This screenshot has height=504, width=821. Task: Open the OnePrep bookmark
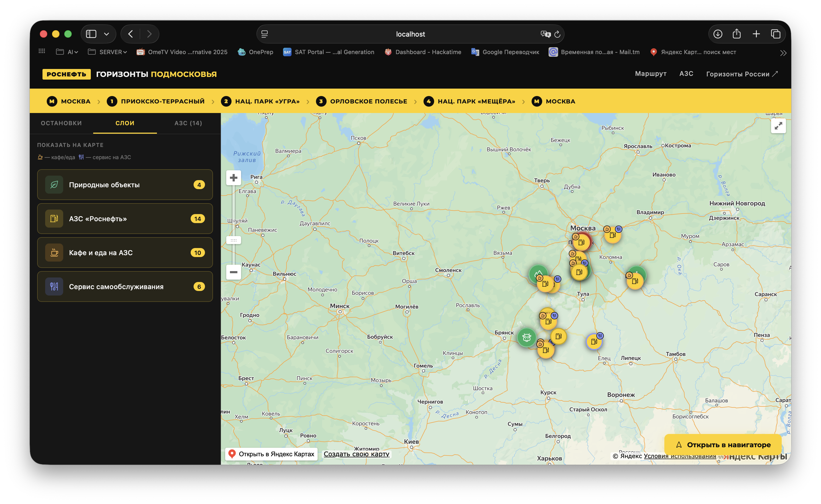pos(255,52)
